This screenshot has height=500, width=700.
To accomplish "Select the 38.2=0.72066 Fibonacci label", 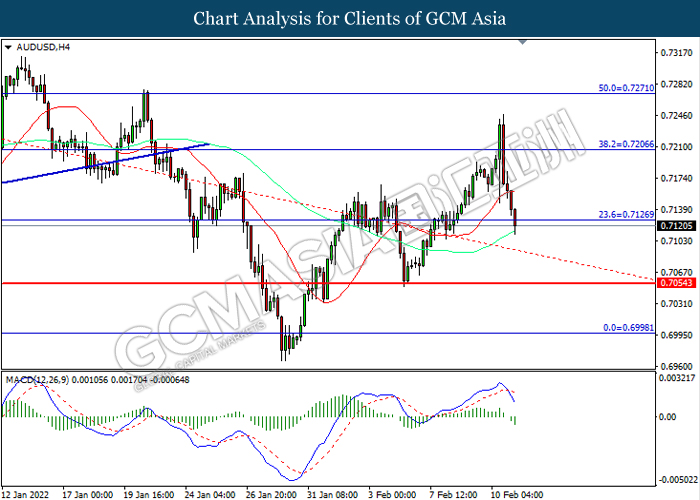I will tap(626, 144).
